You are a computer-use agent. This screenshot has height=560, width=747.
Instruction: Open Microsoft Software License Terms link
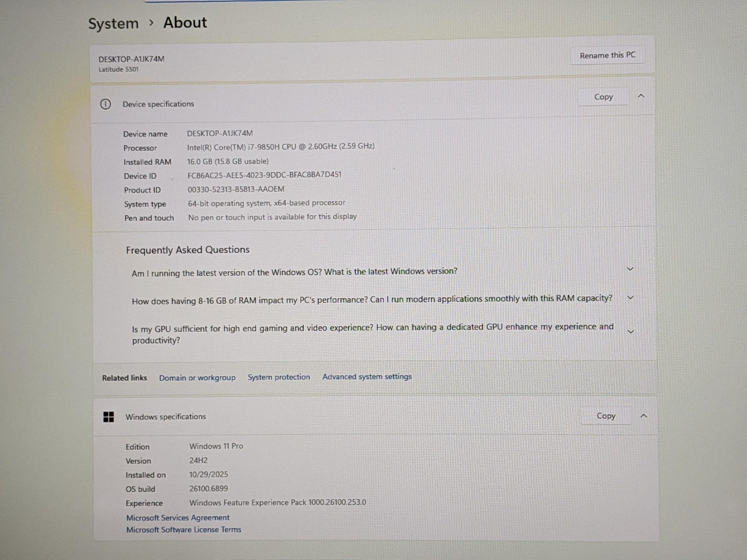point(183,530)
